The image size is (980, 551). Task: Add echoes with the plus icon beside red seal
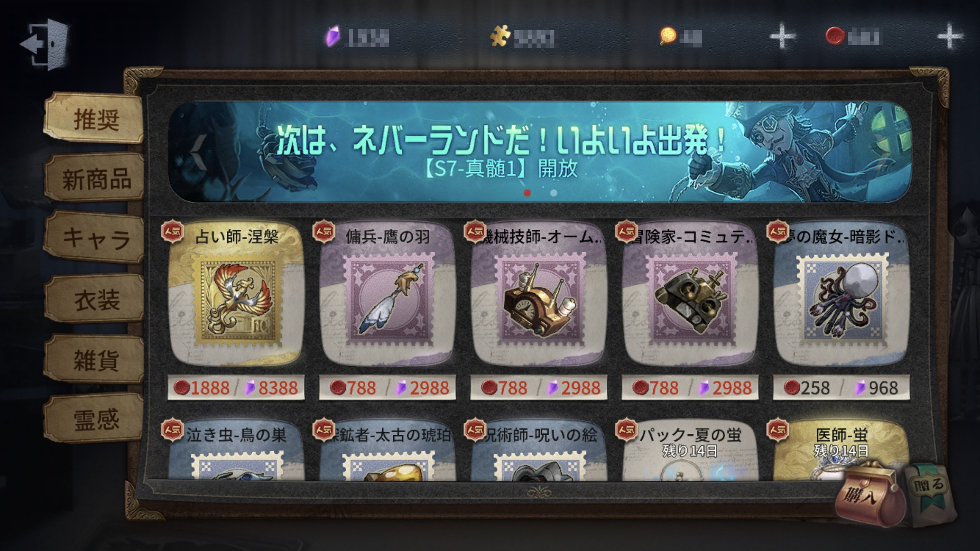(949, 36)
